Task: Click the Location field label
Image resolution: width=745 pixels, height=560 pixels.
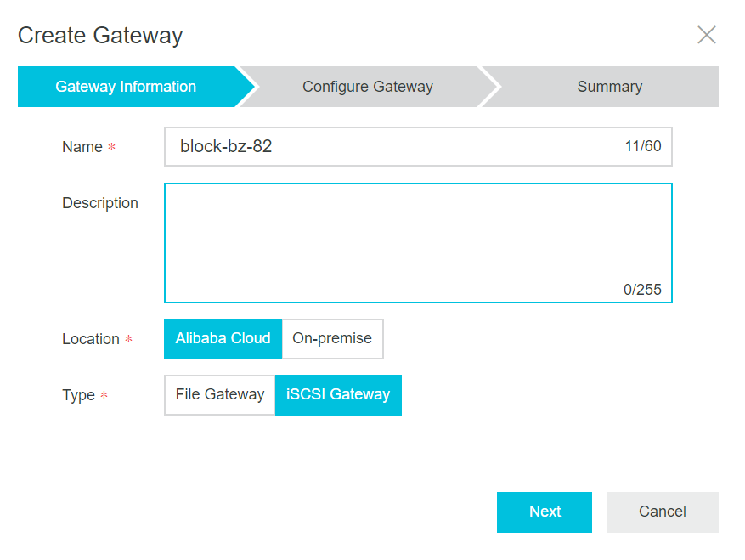Action: pos(91,339)
